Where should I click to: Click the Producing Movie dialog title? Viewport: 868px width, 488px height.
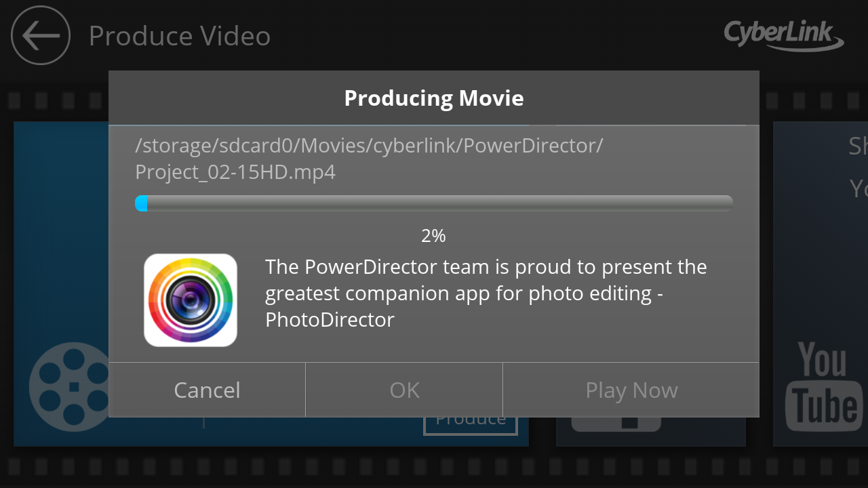[x=434, y=98]
